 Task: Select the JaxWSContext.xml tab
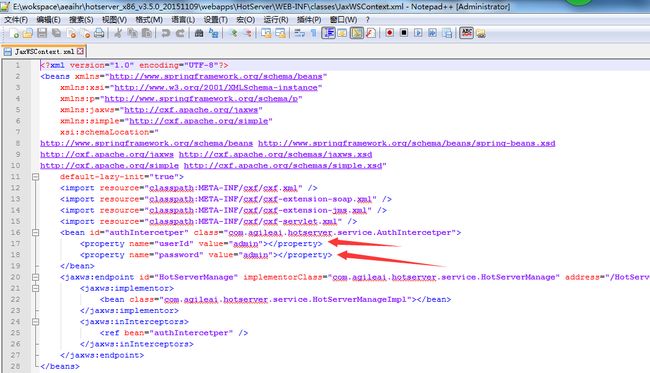point(44,51)
